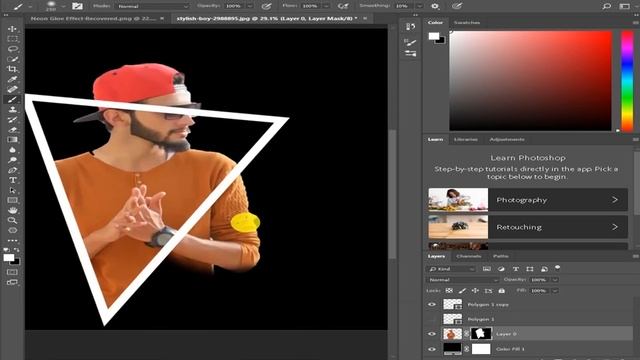Image resolution: width=640 pixels, height=360 pixels.
Task: Lock image pixels with brush lock icon
Action: [462, 291]
